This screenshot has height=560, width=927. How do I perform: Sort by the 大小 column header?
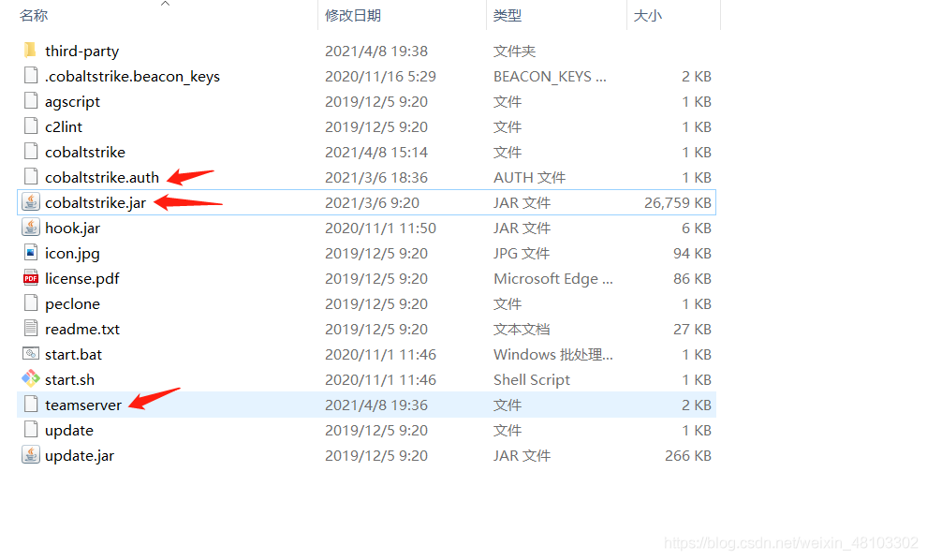[648, 15]
